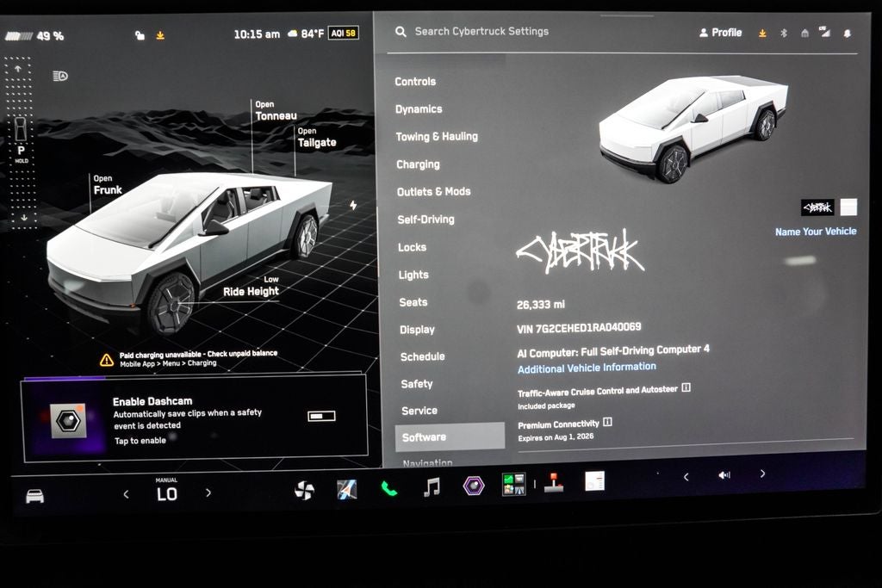Open Outlets & Mods settings

[434, 192]
